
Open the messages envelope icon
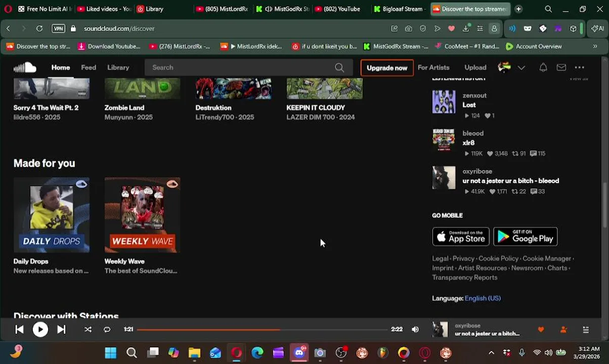click(x=561, y=67)
